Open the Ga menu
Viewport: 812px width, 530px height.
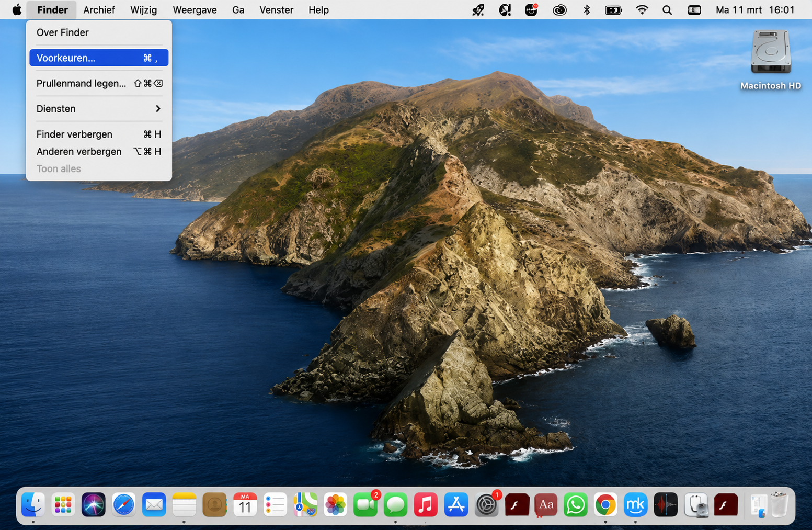(238, 10)
